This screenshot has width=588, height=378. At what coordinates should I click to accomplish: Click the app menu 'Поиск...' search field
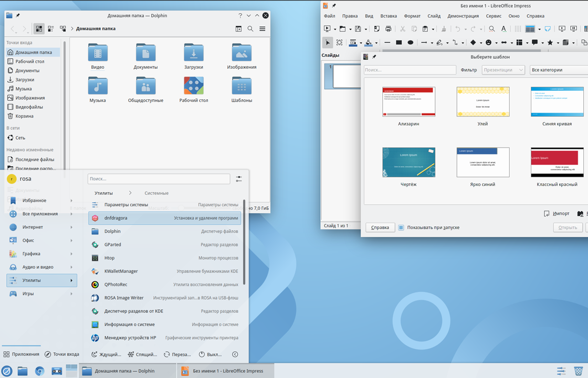159,179
